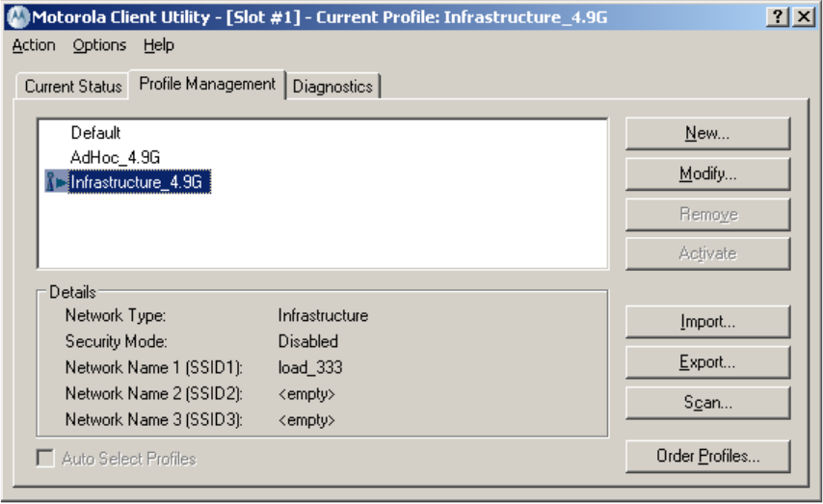Select the Profile Management tab
The height and width of the screenshot is (504, 823).
coord(207,84)
